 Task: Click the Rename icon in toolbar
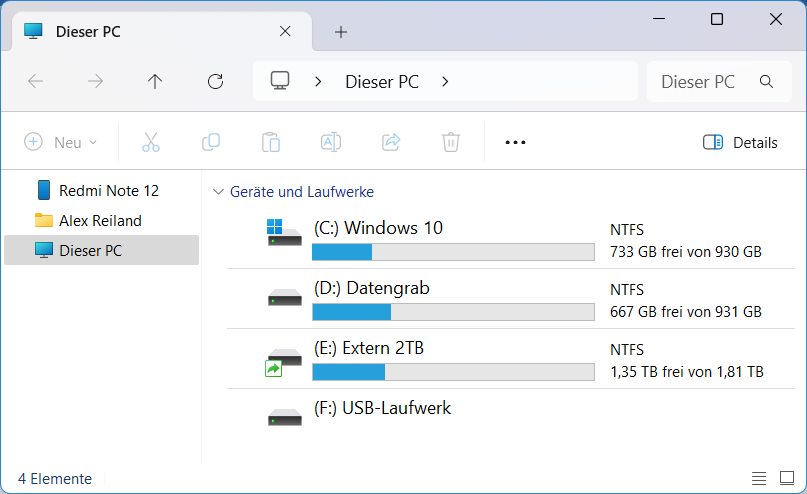click(331, 142)
